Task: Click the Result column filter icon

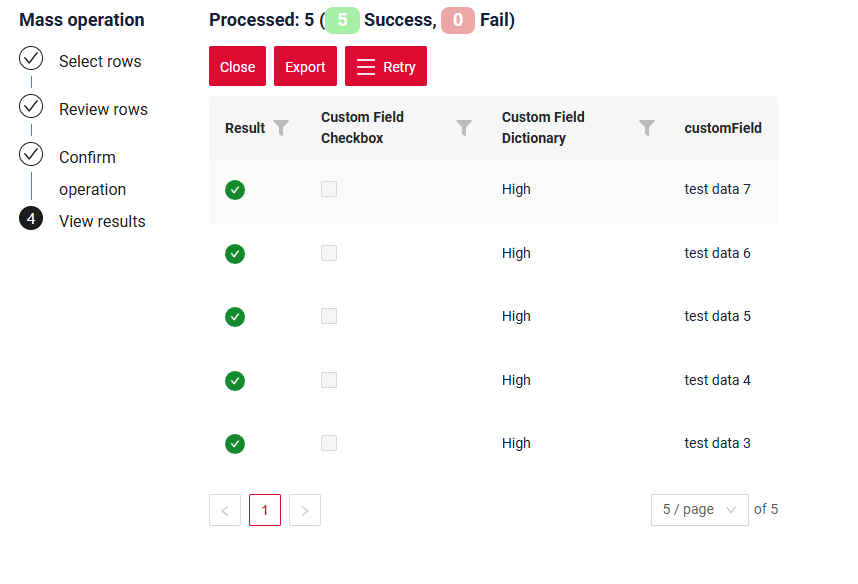Action: click(x=281, y=128)
